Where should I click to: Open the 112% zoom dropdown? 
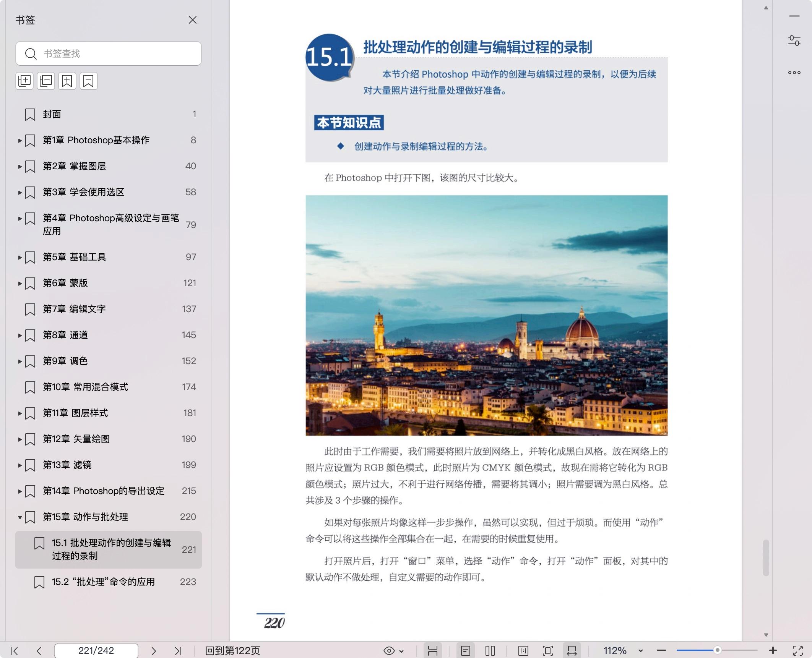[641, 651]
